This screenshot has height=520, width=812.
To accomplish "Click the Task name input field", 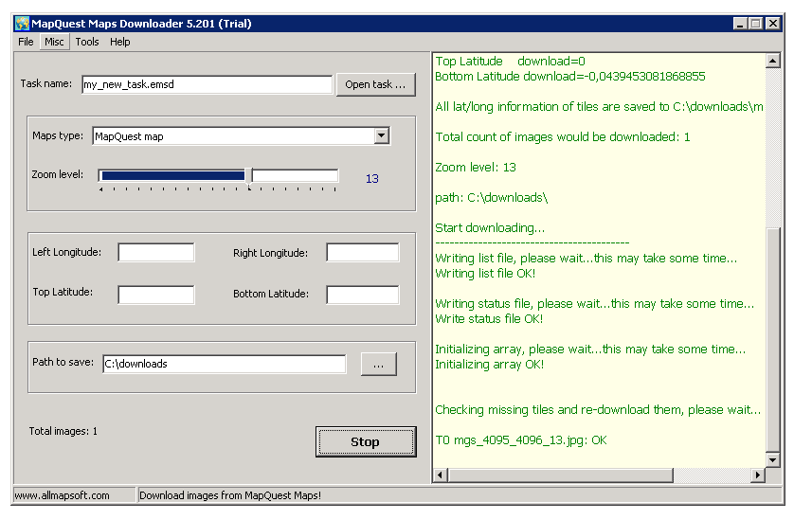I will tap(208, 84).
